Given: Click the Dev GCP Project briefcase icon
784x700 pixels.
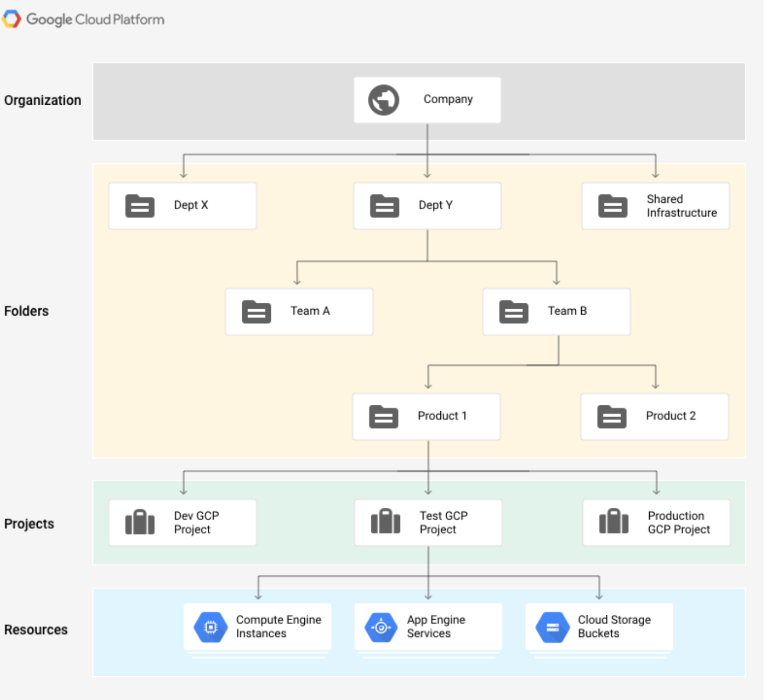Looking at the screenshot, I should [x=140, y=522].
